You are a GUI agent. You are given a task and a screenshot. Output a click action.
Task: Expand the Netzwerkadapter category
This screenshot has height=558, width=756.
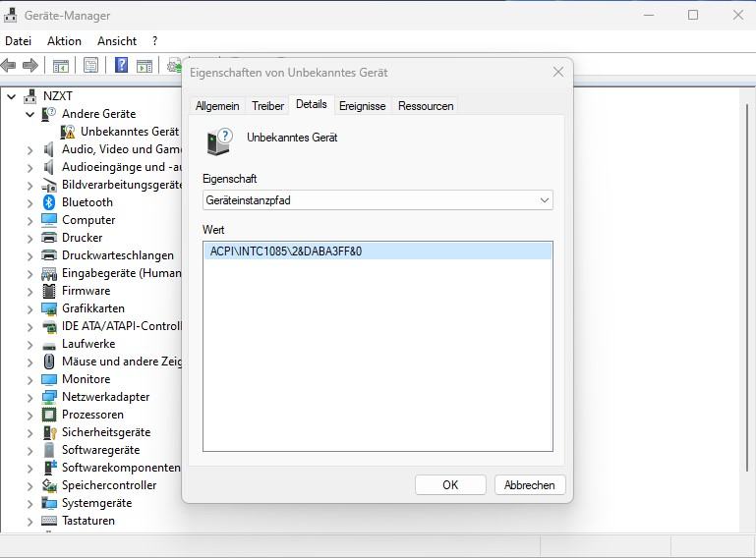[x=29, y=398]
